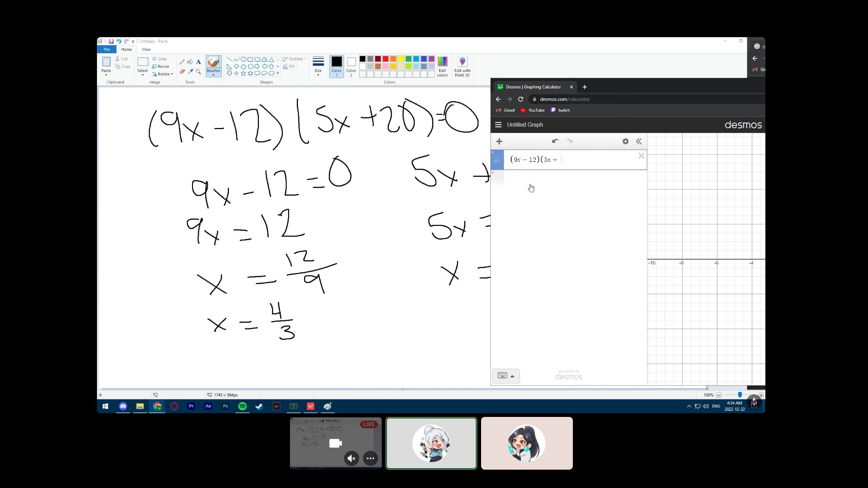
Task: Switch to the Home ribbon tab
Action: [127, 49]
